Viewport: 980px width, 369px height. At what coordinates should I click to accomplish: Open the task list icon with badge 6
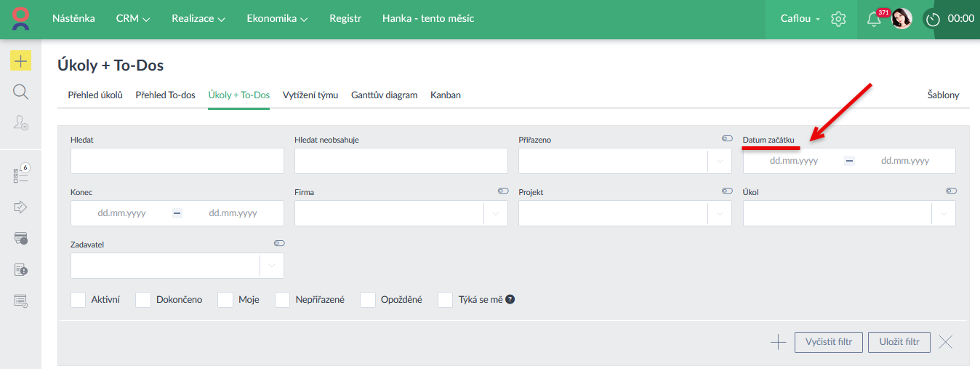tap(20, 175)
